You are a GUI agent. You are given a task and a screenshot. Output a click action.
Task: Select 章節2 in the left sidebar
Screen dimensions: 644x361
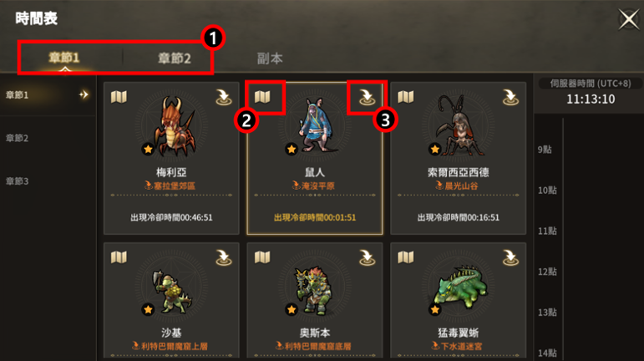click(x=18, y=138)
